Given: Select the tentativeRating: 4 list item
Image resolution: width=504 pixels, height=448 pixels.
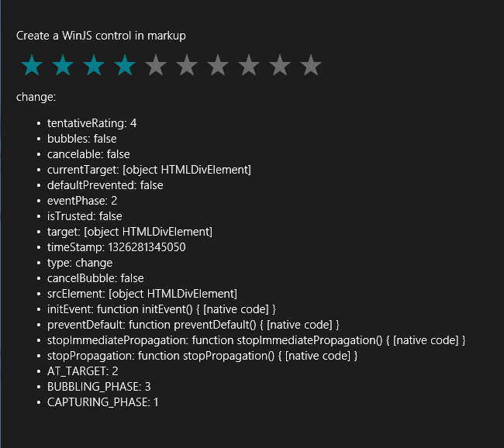Looking at the screenshot, I should [x=91, y=123].
